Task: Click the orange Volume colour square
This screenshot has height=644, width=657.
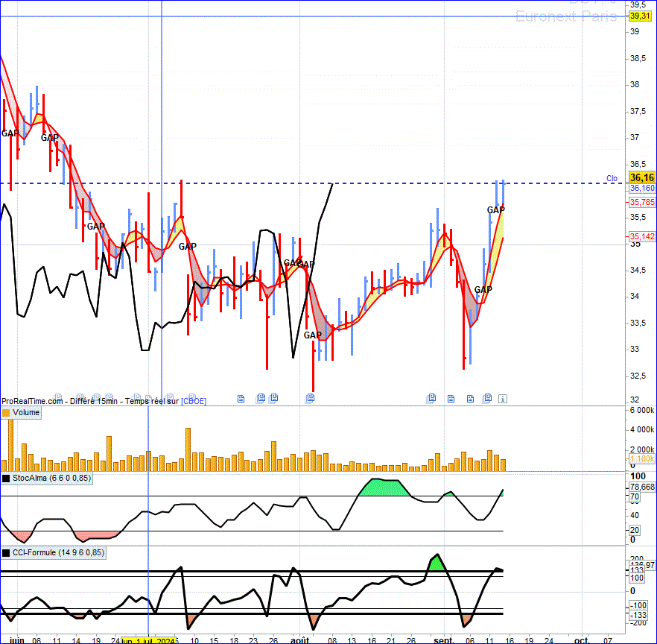Action: [x=6, y=413]
